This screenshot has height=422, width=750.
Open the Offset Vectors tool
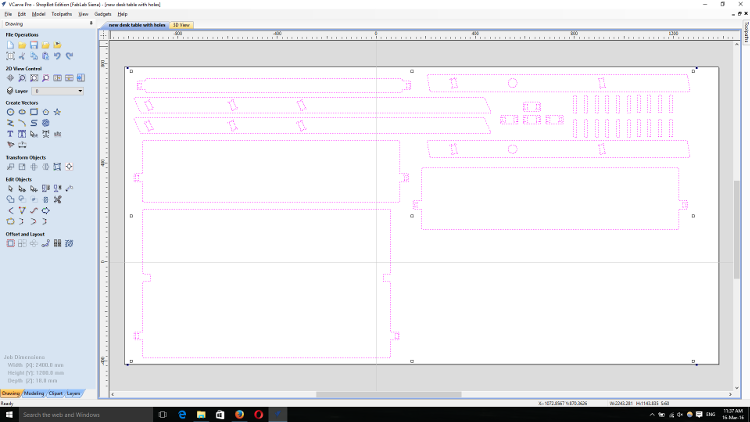(11, 244)
